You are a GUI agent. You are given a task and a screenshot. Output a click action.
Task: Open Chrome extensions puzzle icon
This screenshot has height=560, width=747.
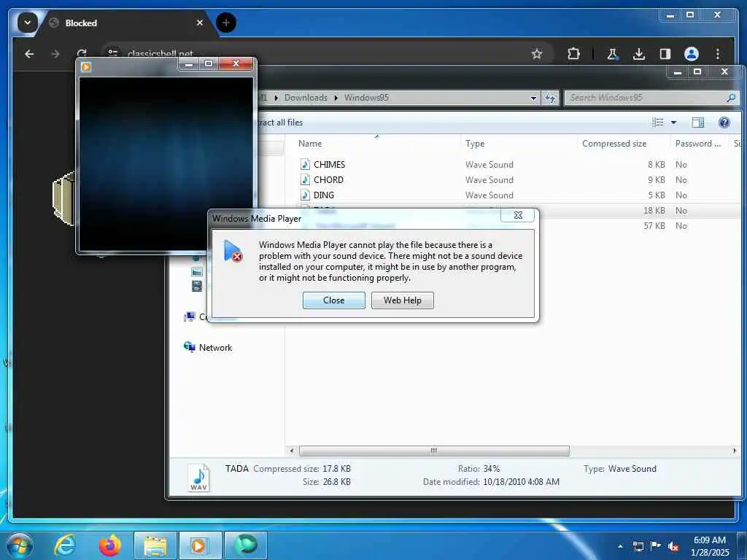pyautogui.click(x=573, y=54)
